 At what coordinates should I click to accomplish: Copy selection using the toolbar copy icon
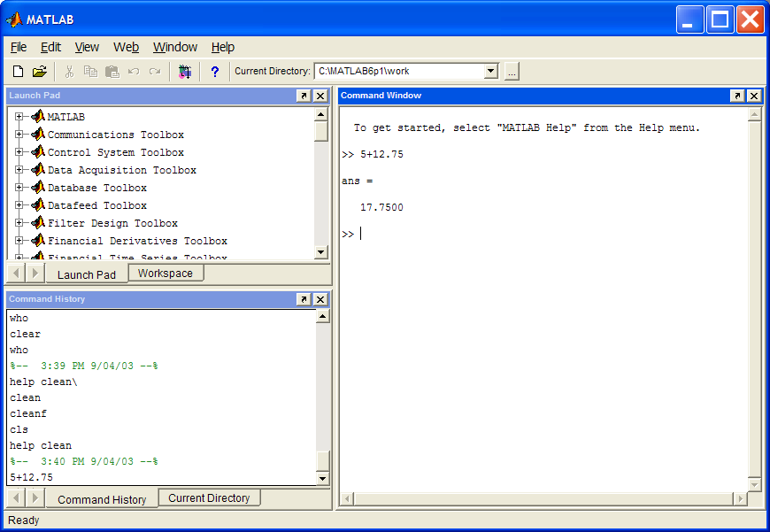(90, 72)
